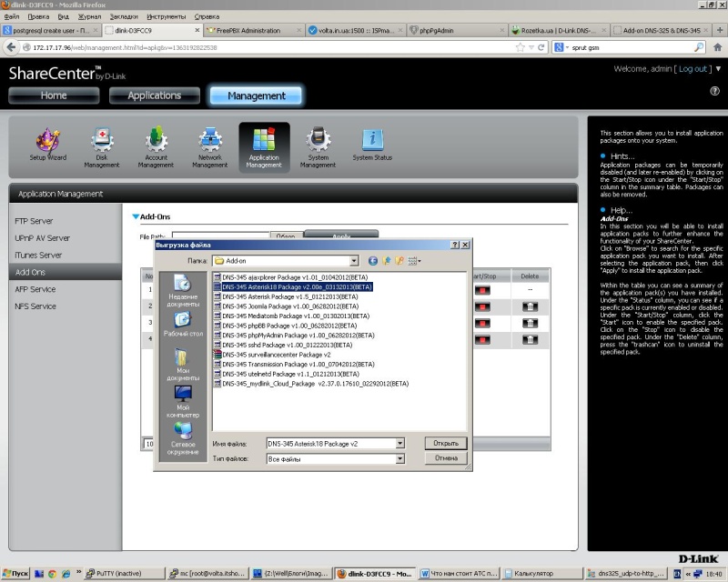Open My Computer place in dialog sidebar
The height and width of the screenshot is (582, 728).
coord(183,401)
